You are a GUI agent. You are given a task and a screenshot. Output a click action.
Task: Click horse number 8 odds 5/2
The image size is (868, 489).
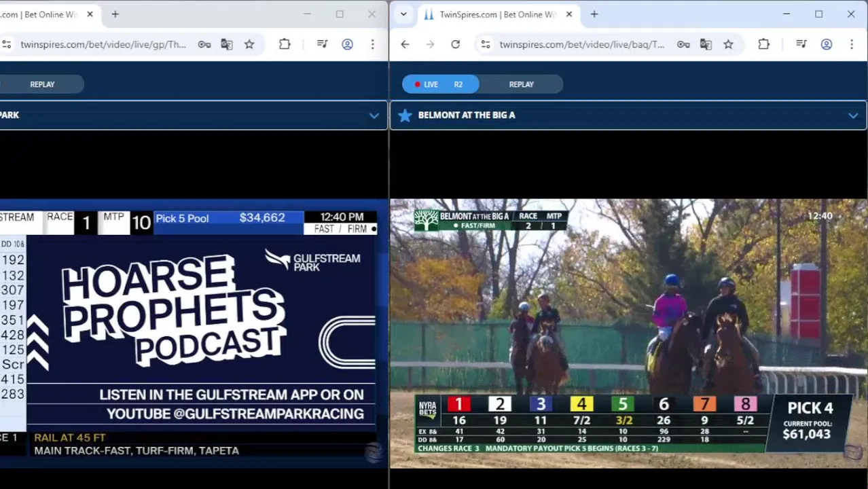745,420
